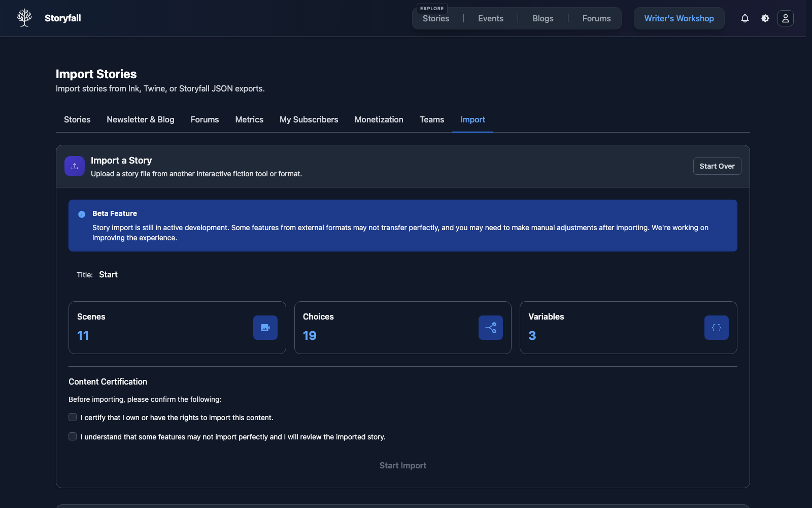Click Start Import
Image resolution: width=812 pixels, height=508 pixels.
point(402,465)
